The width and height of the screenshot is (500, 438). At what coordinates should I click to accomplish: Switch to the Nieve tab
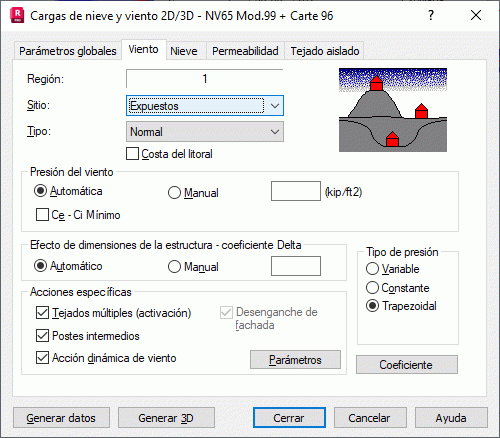pyautogui.click(x=184, y=51)
